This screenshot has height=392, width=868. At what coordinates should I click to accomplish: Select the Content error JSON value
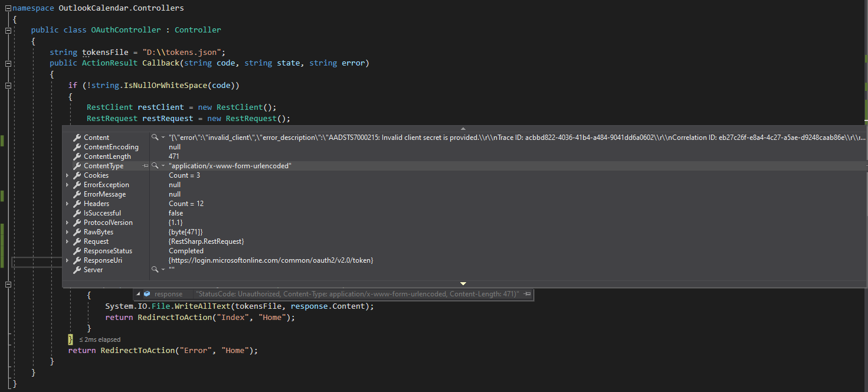tap(516, 138)
